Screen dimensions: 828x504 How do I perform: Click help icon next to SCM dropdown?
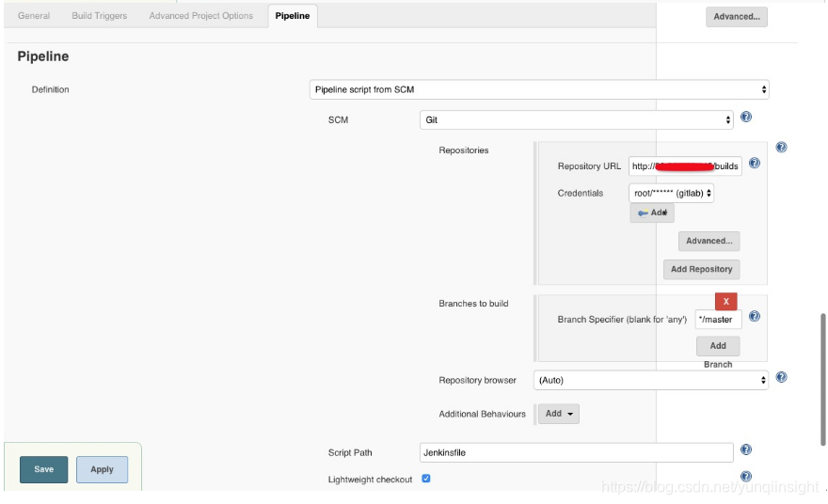point(746,118)
